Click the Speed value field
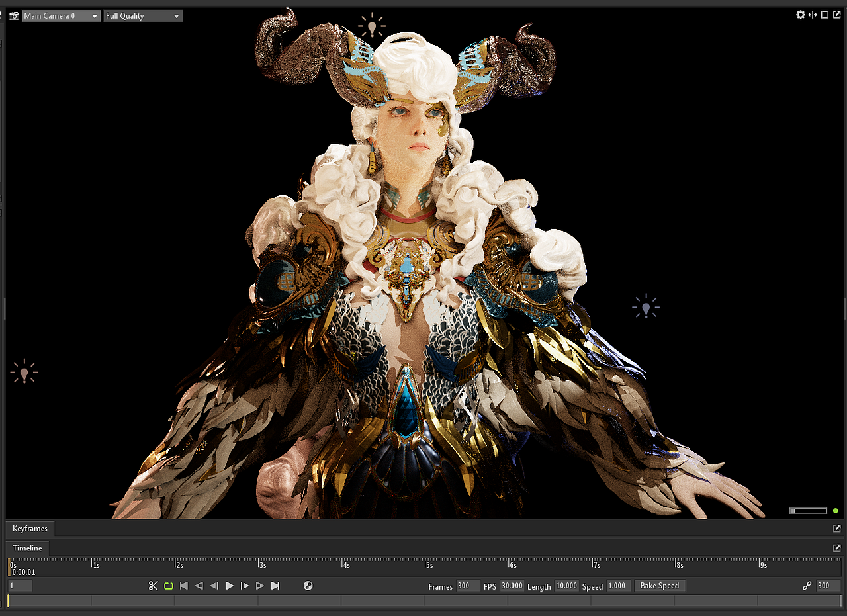The width and height of the screenshot is (847, 616). click(618, 586)
